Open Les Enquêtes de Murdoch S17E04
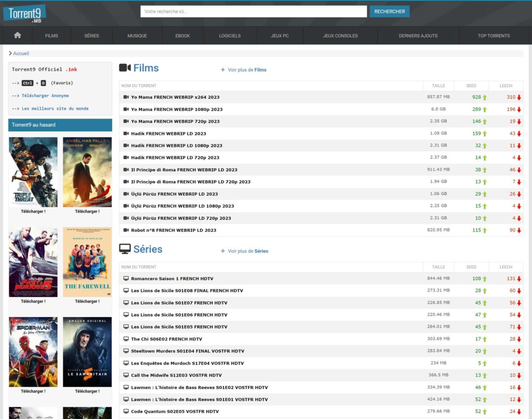This screenshot has width=532, height=419. point(187,363)
